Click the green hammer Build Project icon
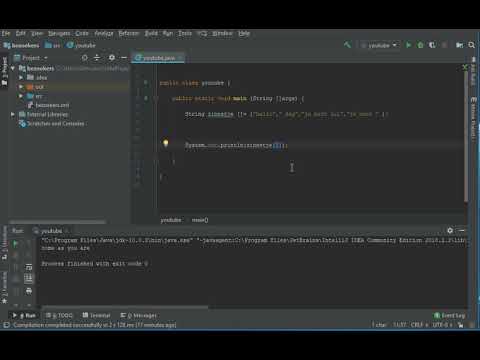Image resolution: width=480 pixels, height=360 pixels. coord(347,45)
